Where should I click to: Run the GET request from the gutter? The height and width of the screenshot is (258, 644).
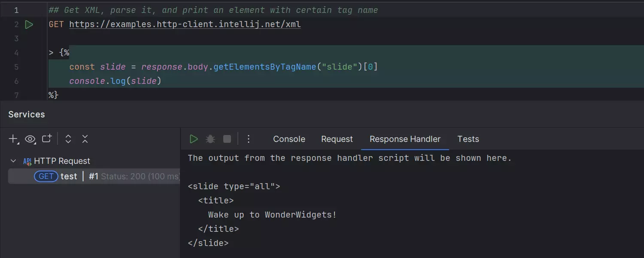tap(29, 25)
